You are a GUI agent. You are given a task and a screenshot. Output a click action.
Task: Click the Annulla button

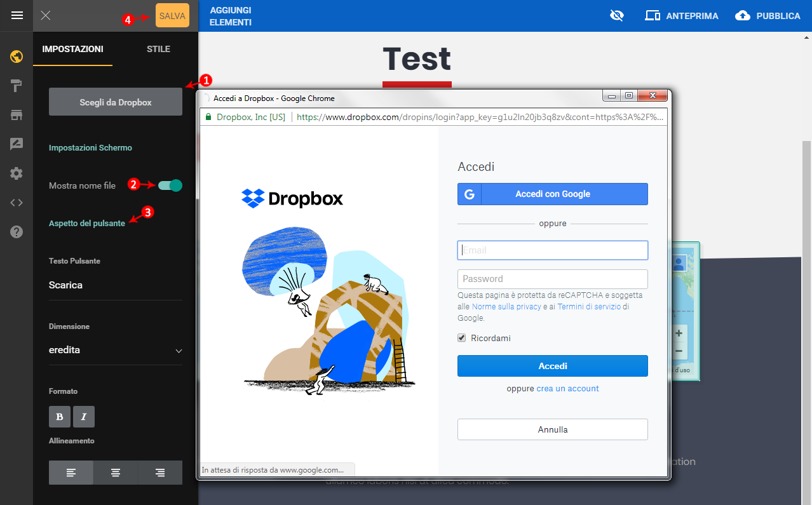(x=553, y=429)
